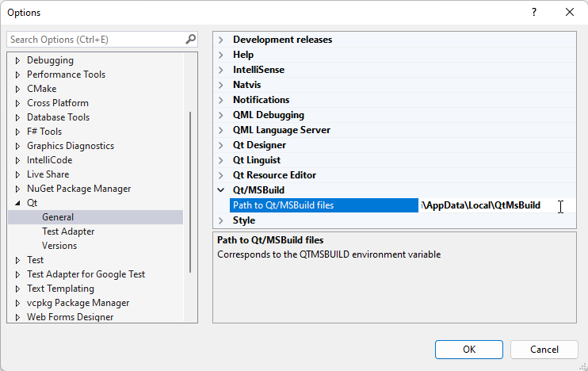
Task: Expand the Test node arrow
Action: click(17, 260)
